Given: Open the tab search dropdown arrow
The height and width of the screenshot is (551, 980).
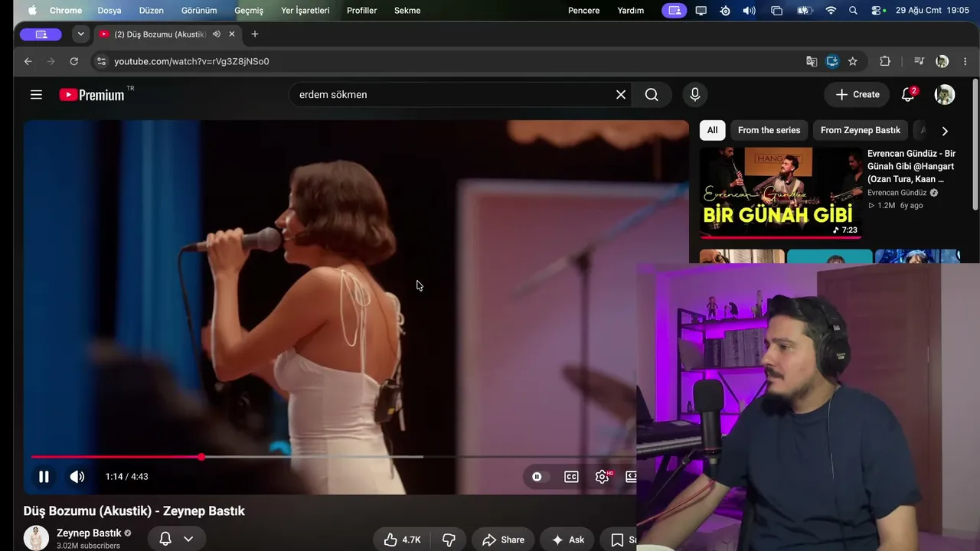Looking at the screenshot, I should click(x=80, y=34).
